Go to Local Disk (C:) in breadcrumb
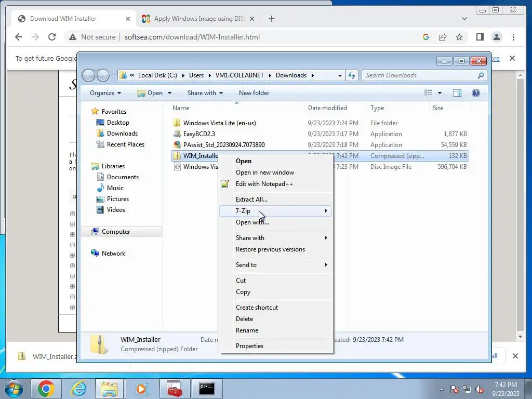 tap(157, 75)
